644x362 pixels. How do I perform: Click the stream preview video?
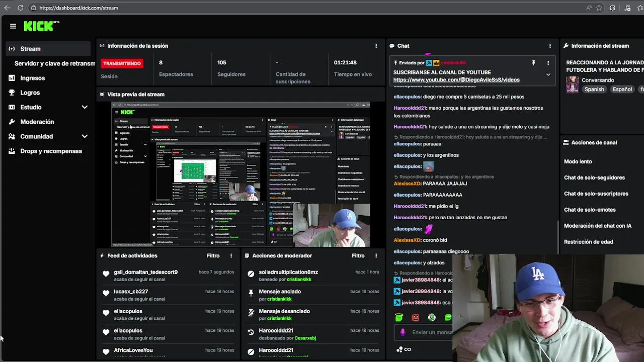point(240,174)
